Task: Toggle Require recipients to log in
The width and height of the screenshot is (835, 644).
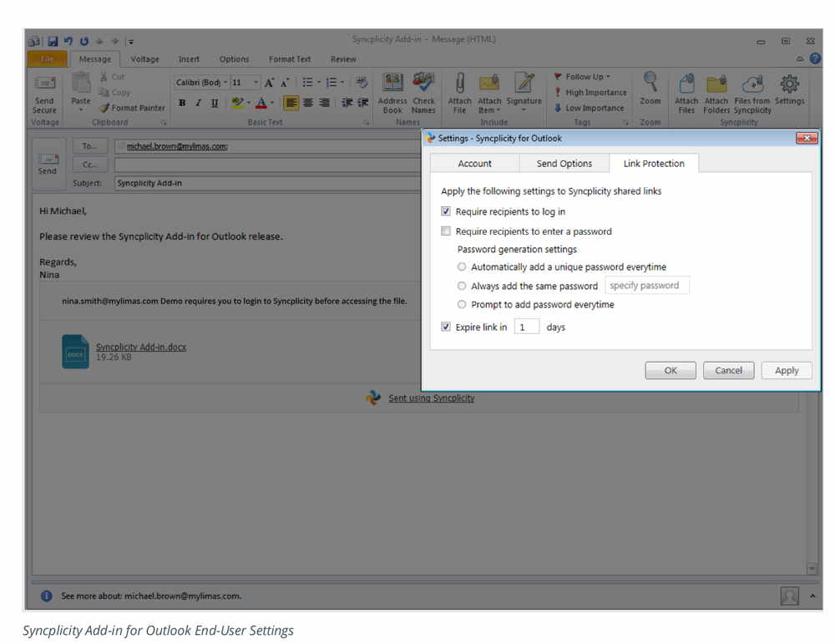Action: [x=446, y=211]
